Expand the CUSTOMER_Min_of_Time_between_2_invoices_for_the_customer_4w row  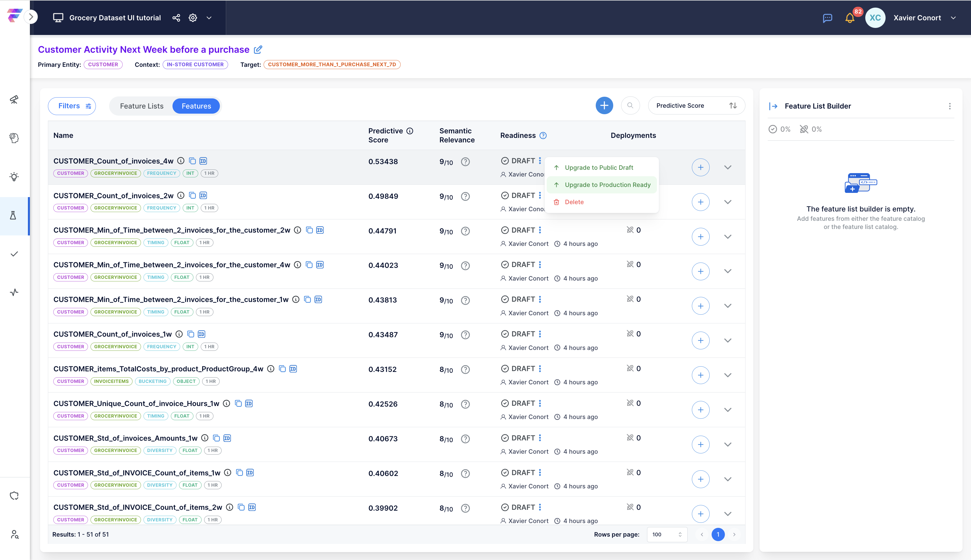pos(728,271)
